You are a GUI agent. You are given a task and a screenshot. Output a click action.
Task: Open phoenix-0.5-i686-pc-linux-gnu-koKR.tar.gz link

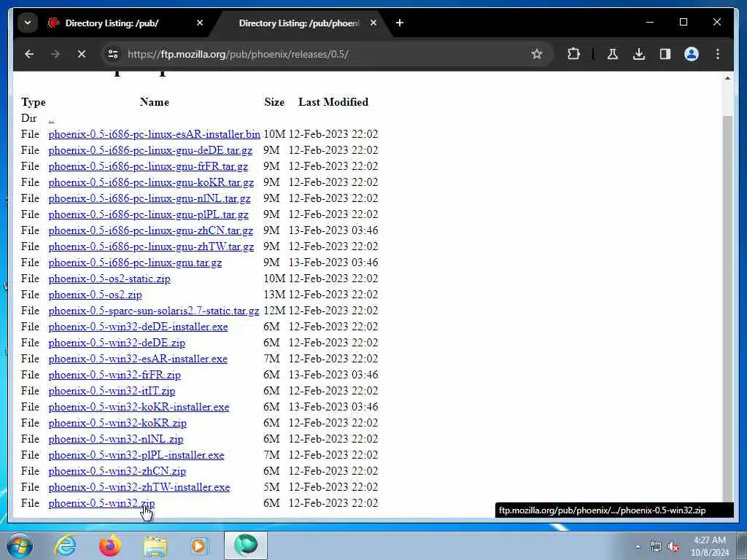(x=151, y=182)
